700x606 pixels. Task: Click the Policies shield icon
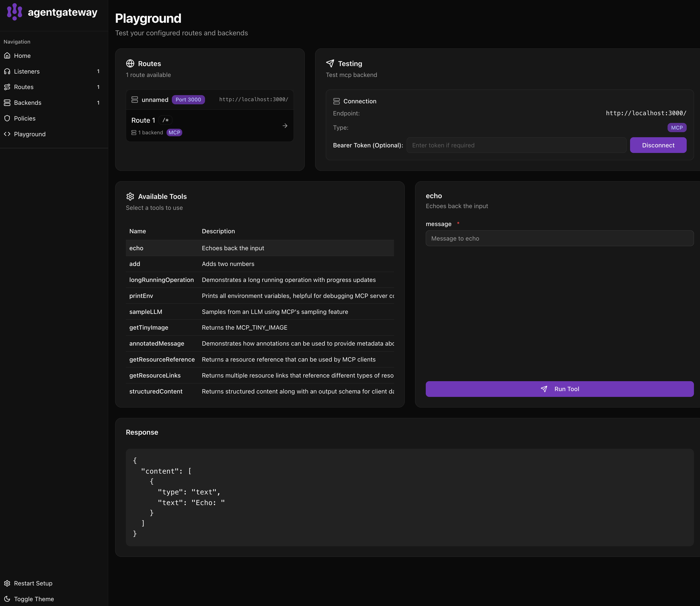click(7, 118)
